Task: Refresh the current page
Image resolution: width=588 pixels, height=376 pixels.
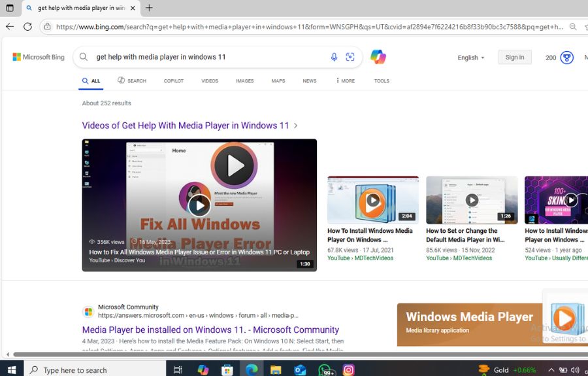Action: [x=27, y=26]
